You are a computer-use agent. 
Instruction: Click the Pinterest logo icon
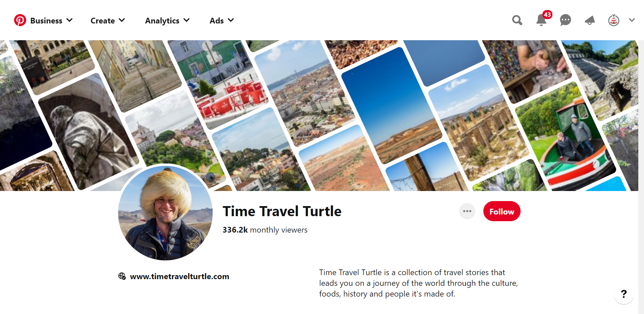coord(20,20)
